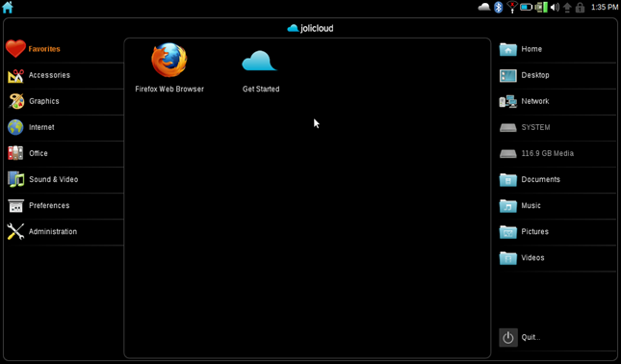This screenshot has width=621, height=364.
Task: Open the Administration tools category
Action: 65,232
